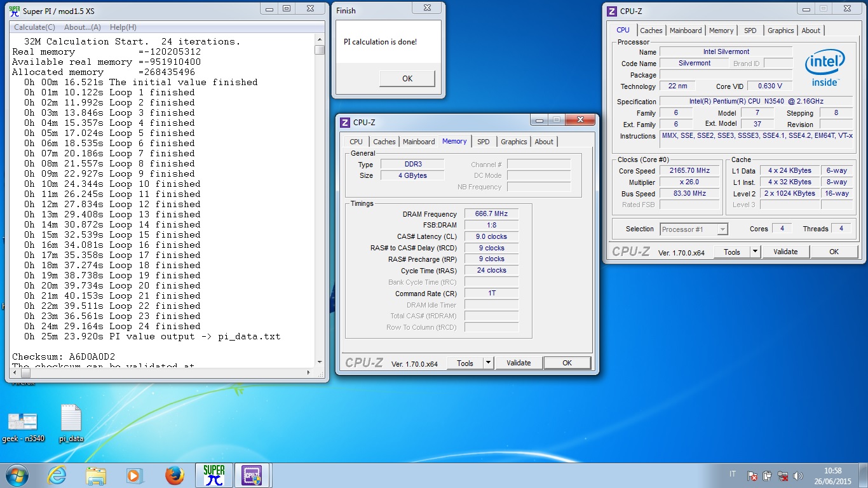Switch to SPD tab in Memory CPU-Z window

484,142
